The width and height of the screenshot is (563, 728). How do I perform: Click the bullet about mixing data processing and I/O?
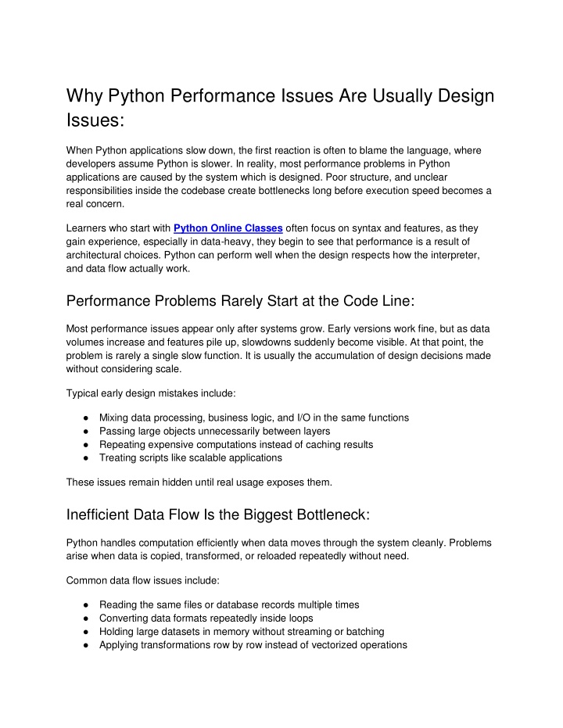coord(254,418)
